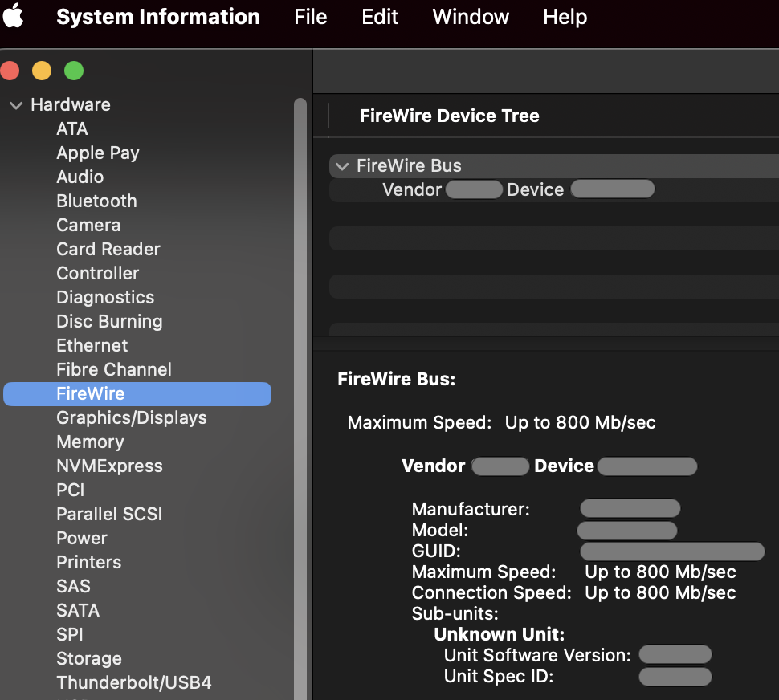Collapse the Hardware section chevron
Image resolution: width=779 pixels, height=700 pixels.
[x=16, y=105]
